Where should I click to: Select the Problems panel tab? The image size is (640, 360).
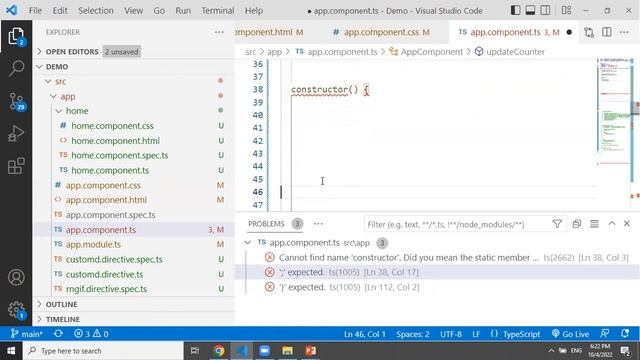(266, 224)
